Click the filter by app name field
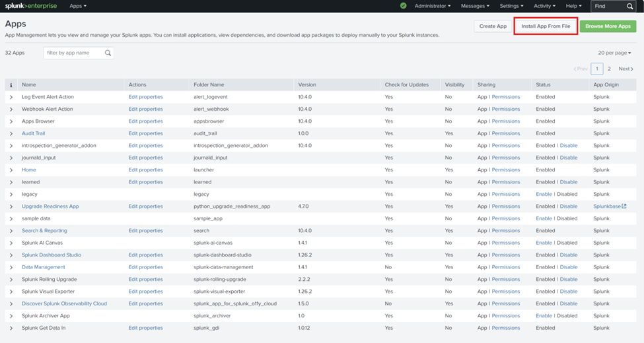Image resolution: width=644 pixels, height=343 pixels. (79, 53)
